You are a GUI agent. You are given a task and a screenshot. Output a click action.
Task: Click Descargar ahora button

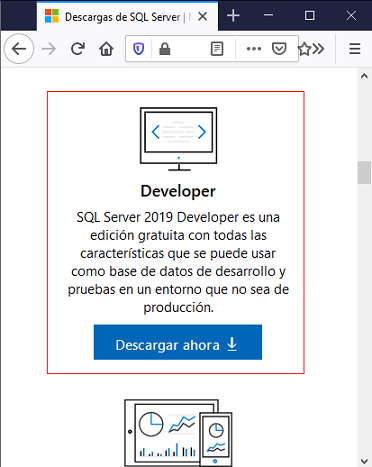[x=178, y=342]
